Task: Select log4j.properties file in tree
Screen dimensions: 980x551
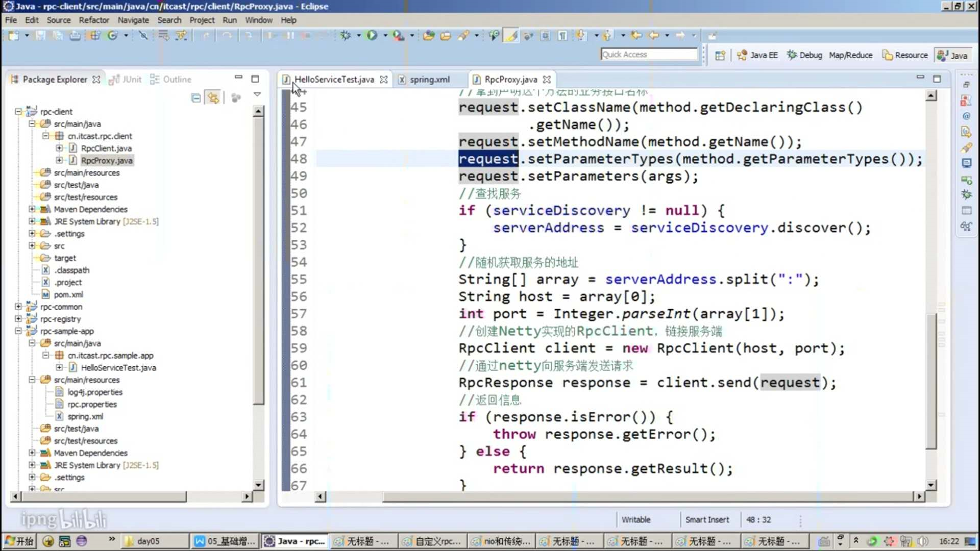Action: (95, 392)
